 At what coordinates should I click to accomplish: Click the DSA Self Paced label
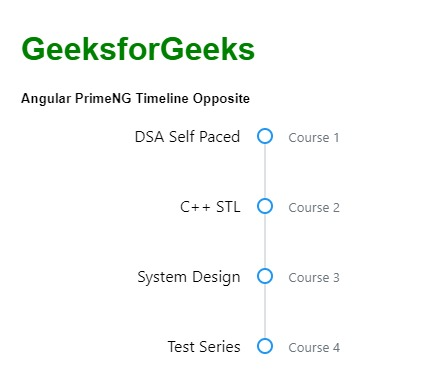(x=187, y=137)
